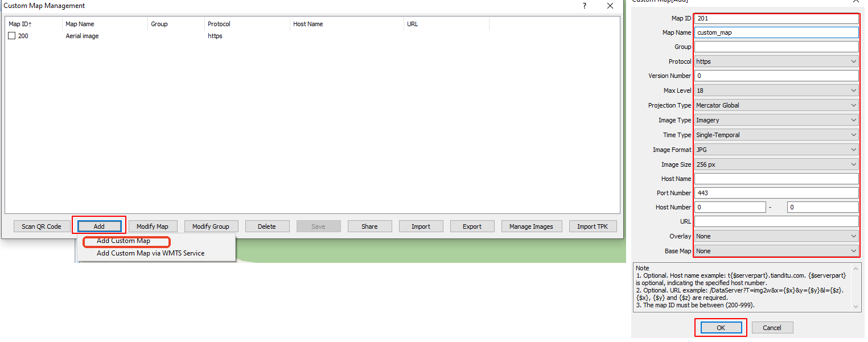Screen dimensions: 868x342
Task: Click OK in the Custom Map dialog
Action: 721,328
